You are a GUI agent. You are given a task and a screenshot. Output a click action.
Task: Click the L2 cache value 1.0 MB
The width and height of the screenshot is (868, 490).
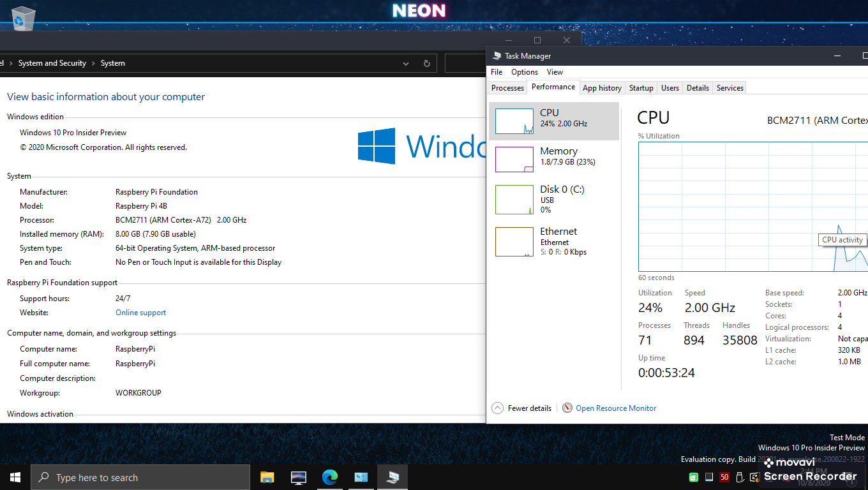point(849,362)
